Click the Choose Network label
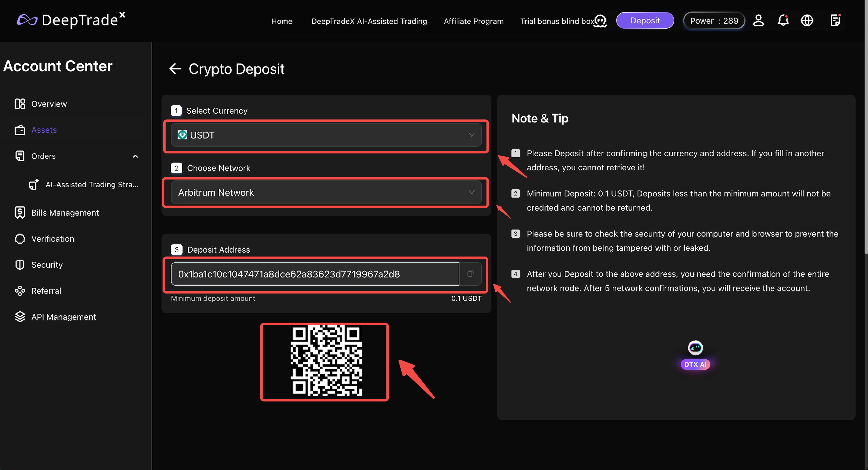The image size is (868, 470). pyautogui.click(x=219, y=168)
